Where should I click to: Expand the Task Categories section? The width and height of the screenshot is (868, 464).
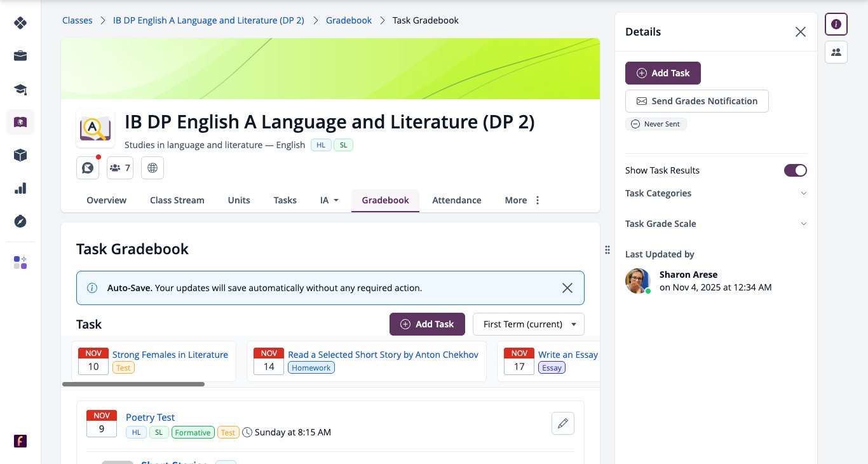(x=716, y=193)
